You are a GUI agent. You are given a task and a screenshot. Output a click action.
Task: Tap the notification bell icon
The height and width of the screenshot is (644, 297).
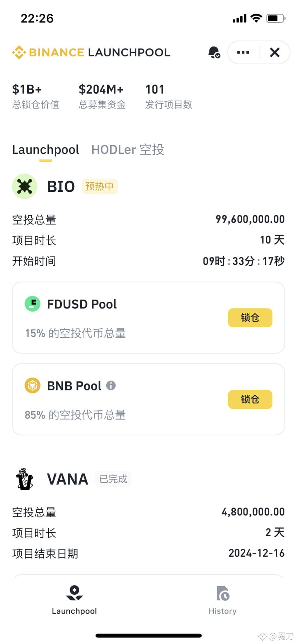[214, 52]
